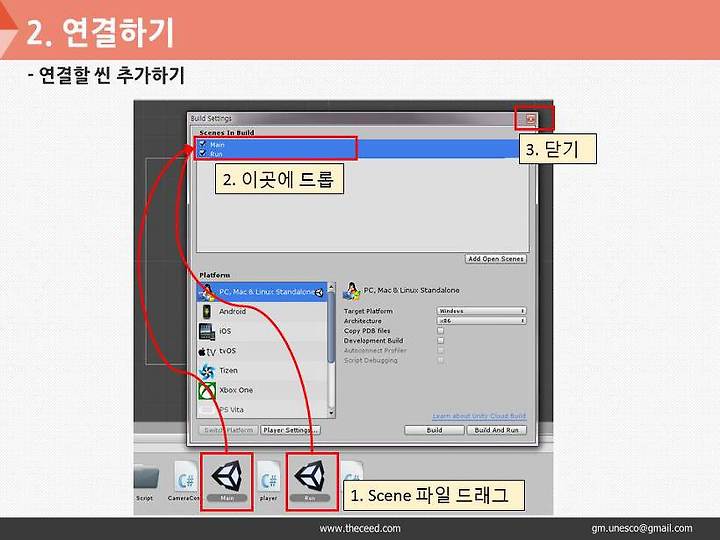Toggle the Main scene checkbox
720x540 pixels.
(203, 145)
